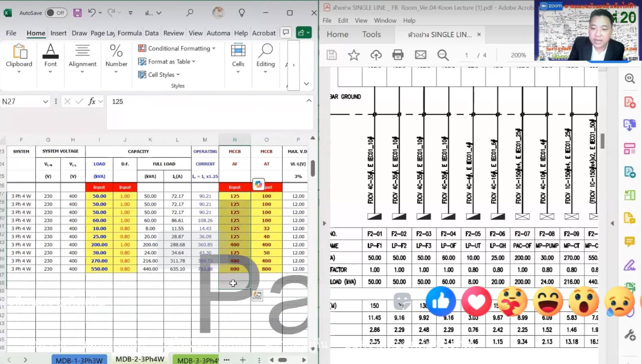Viewport: 642px width, 364px height.
Task: Open the Comments button in Excel ribbon
Action: (286, 32)
